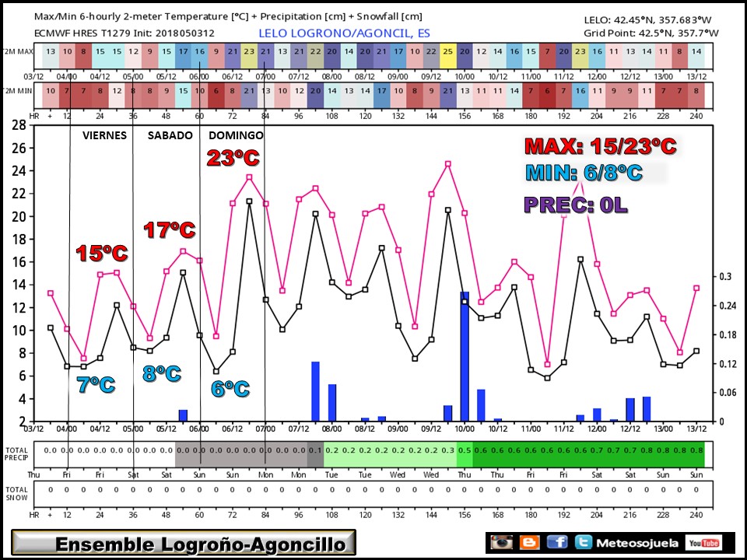Click the Ensemble Logroño-Agoncillo banner

pyautogui.click(x=184, y=544)
